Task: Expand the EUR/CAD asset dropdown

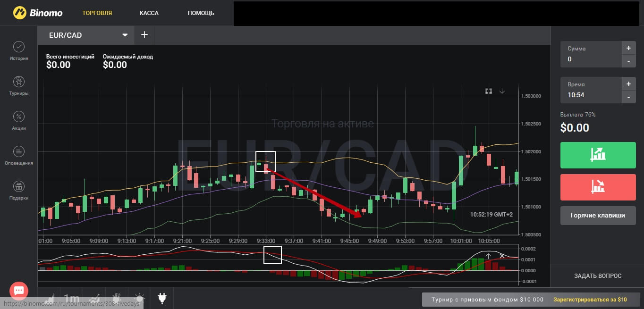Action: 125,35
